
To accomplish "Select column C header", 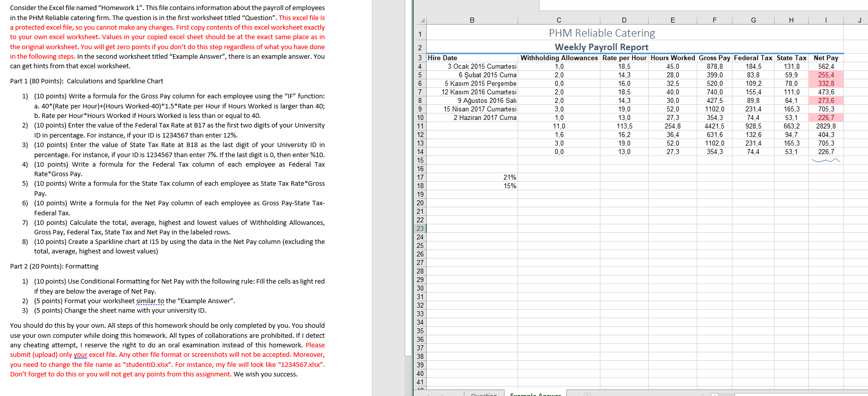I will pos(559,21).
